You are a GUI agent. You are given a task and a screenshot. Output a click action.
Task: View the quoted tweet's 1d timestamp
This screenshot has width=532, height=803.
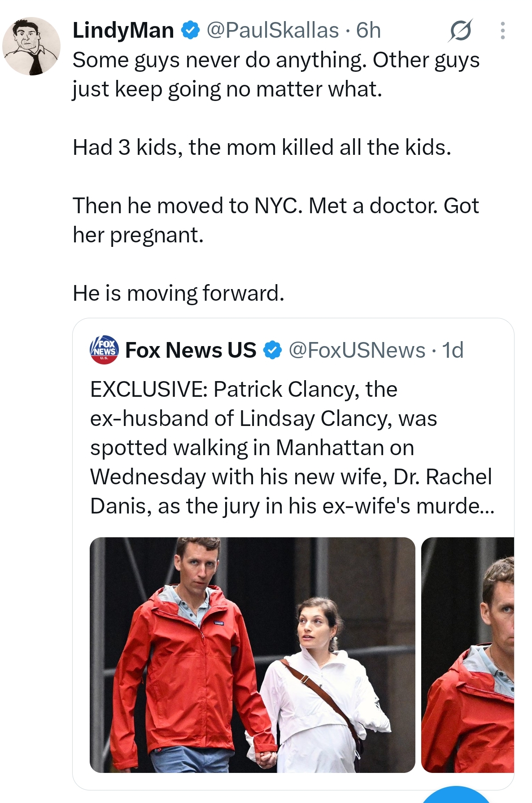[x=453, y=350]
